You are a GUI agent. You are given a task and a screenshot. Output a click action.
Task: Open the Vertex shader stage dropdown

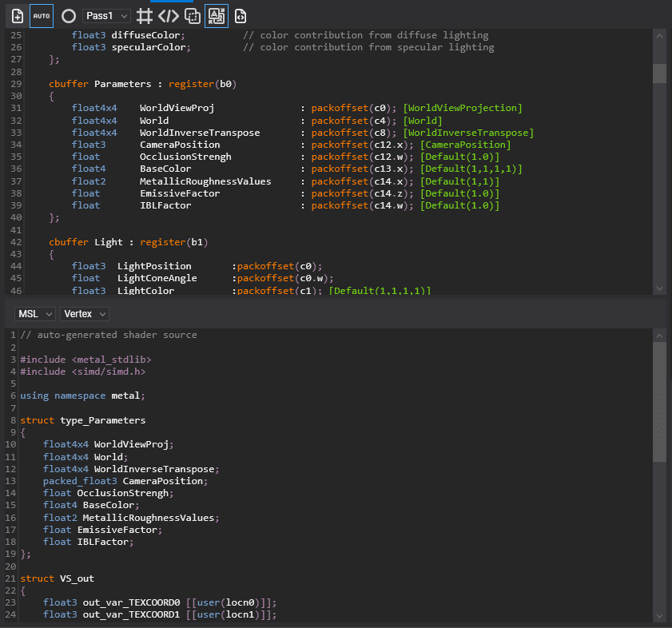tap(85, 314)
